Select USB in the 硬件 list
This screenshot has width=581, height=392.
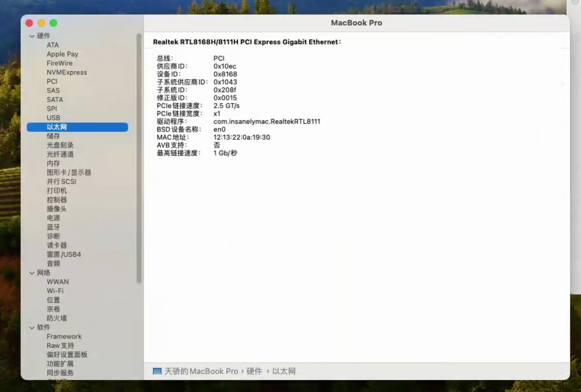coord(53,117)
